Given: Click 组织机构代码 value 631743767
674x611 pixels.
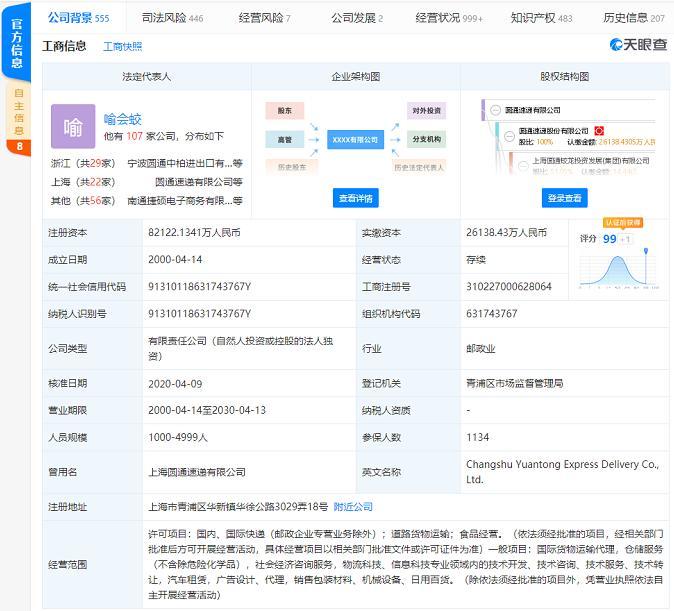Looking at the screenshot, I should click(492, 314).
